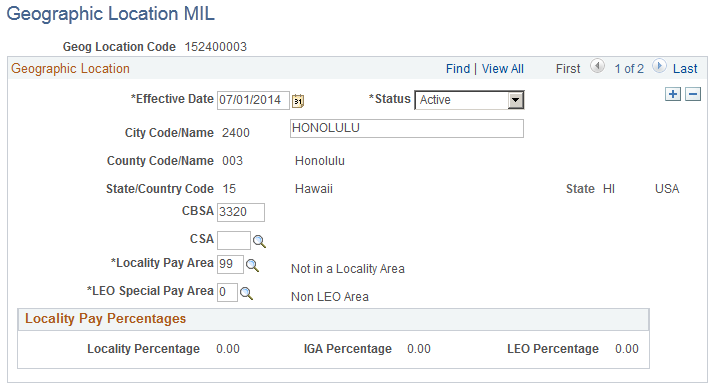Click the USA country text

coord(667,189)
